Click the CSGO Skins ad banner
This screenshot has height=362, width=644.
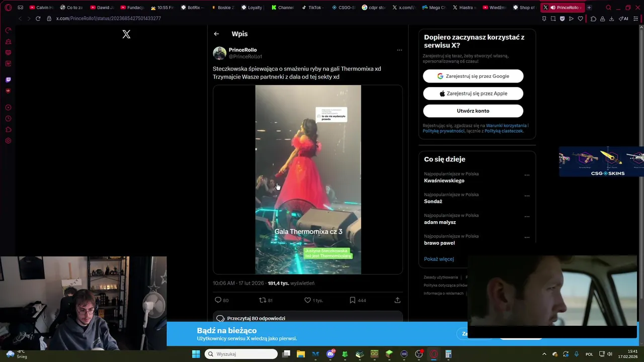601,162
